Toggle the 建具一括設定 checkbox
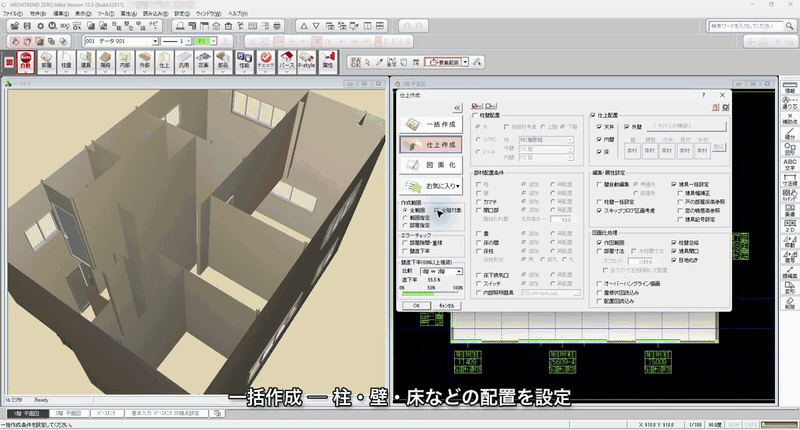Viewport: 800px width, 430px height. pyautogui.click(x=674, y=184)
